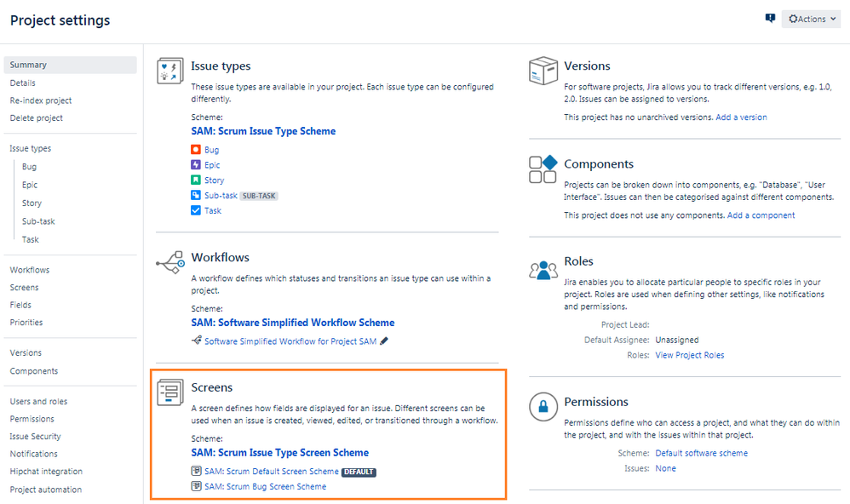Open Hipchat integration in the sidebar
The height and width of the screenshot is (504, 850).
pos(46,472)
